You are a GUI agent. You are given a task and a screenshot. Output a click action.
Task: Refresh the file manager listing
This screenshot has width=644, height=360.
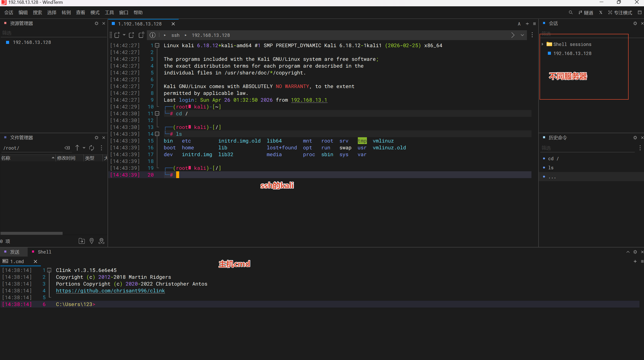(x=92, y=148)
